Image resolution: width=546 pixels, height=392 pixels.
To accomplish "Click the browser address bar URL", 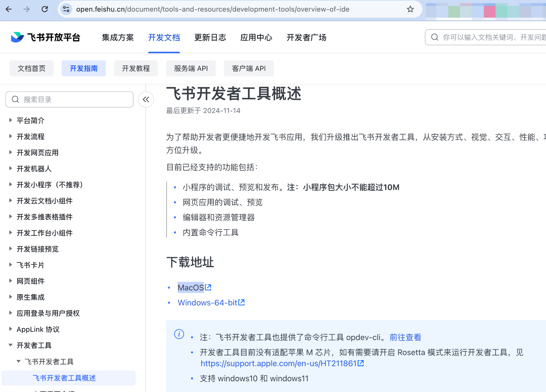I will pyautogui.click(x=213, y=9).
